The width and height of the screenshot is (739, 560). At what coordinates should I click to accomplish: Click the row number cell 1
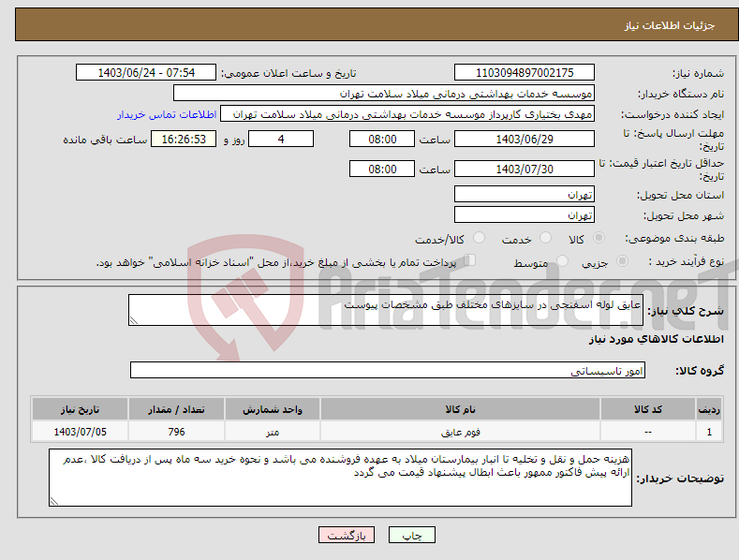click(709, 432)
